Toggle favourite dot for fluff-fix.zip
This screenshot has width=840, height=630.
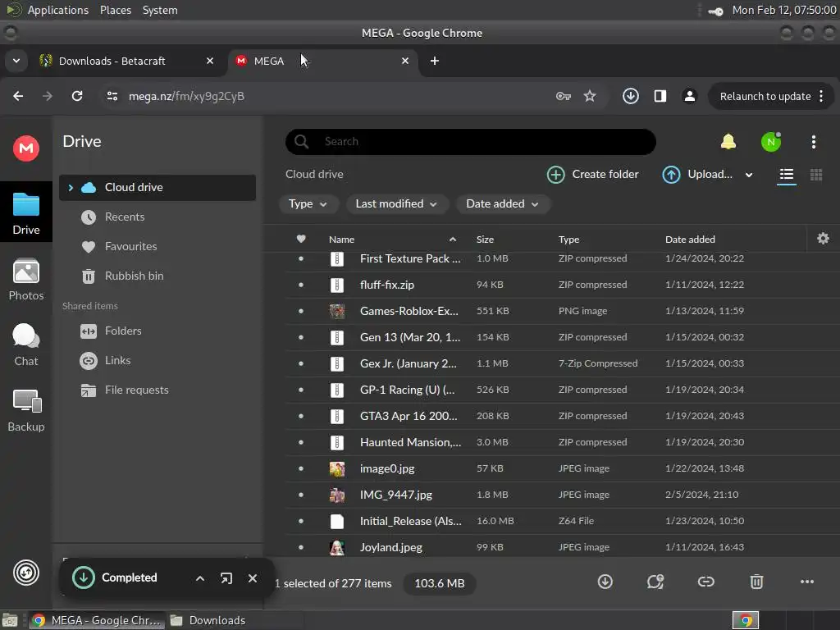300,285
